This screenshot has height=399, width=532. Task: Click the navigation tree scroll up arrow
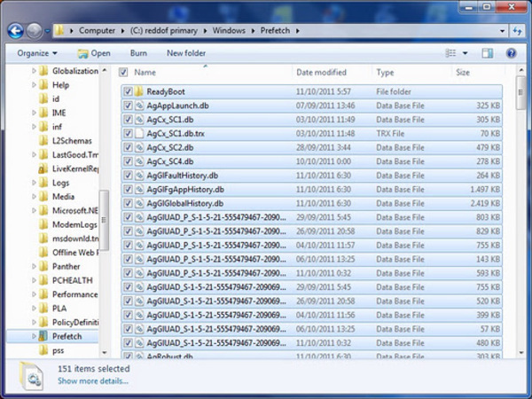(105, 70)
